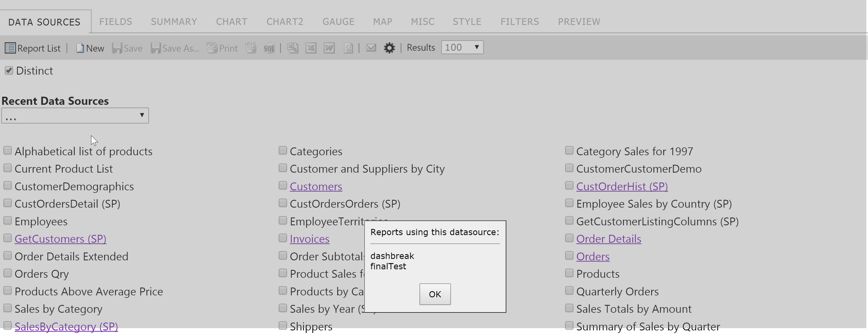The width and height of the screenshot is (868, 336).
Task: Tick the Current Product List checkbox
Action: (x=7, y=168)
